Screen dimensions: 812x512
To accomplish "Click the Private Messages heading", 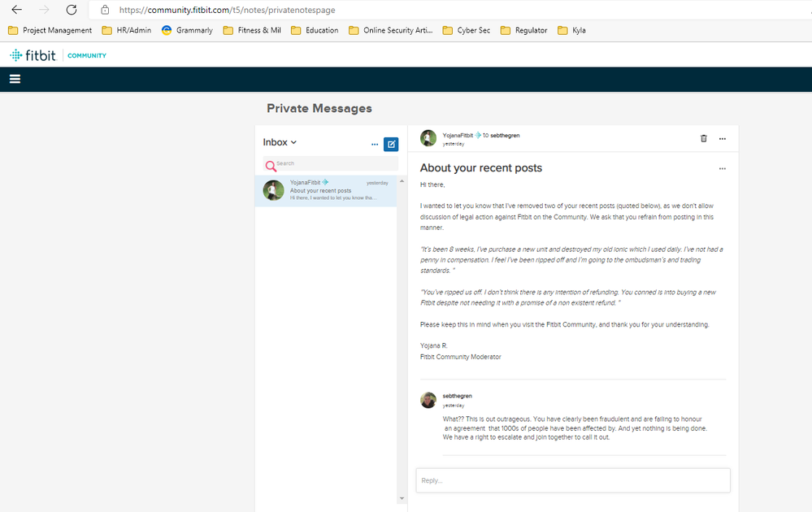I will (319, 108).
